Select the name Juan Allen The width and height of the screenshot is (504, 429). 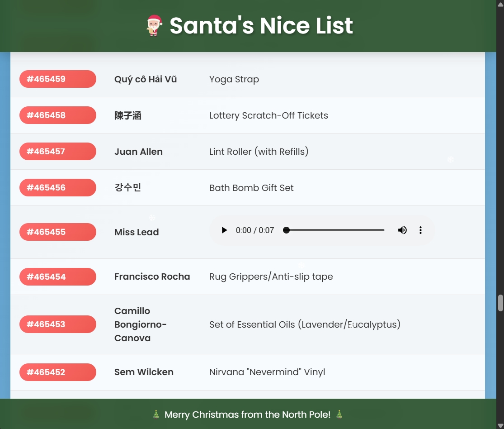tap(138, 152)
